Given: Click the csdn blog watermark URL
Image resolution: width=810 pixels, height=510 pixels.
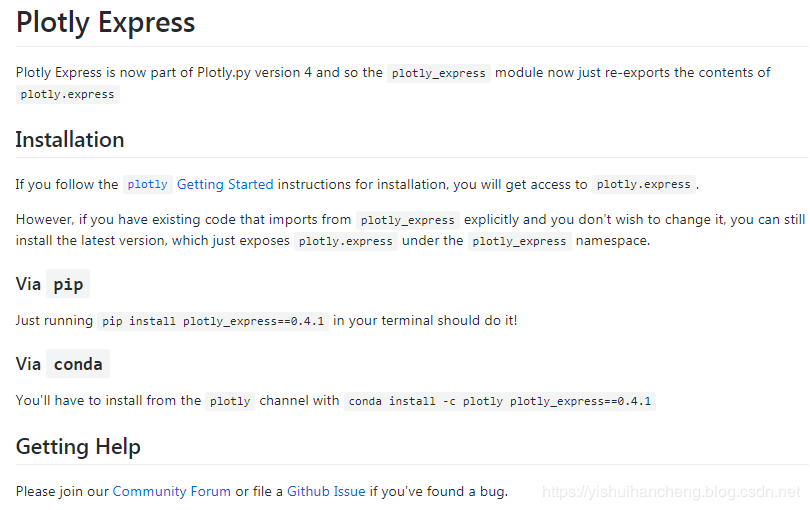Looking at the screenshot, I should (671, 491).
